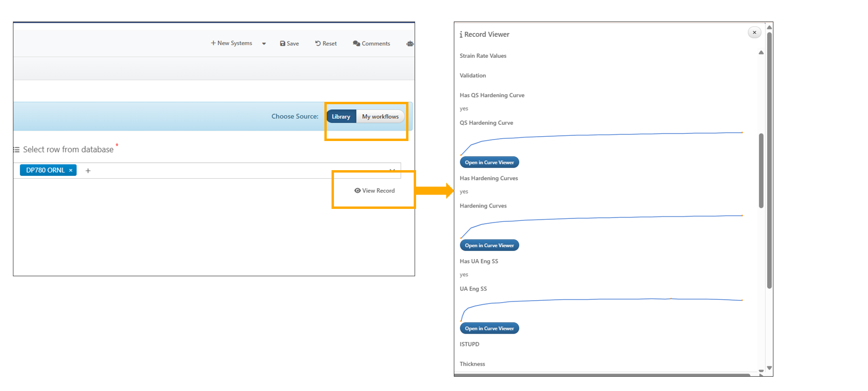Viewport: 868px width, 391px height.
Task: Click the inner scroll up arrow in Record Viewer
Action: point(761,53)
